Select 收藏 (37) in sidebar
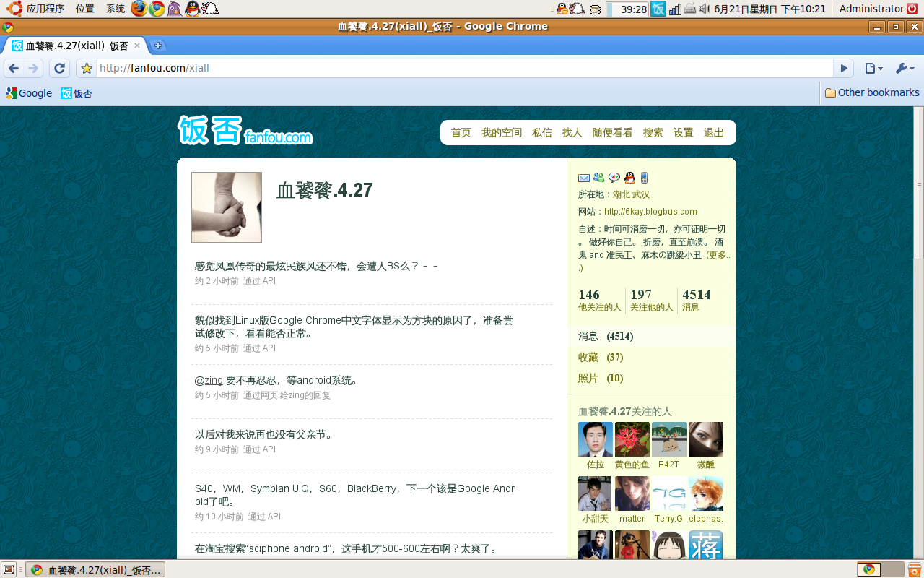 click(x=601, y=357)
